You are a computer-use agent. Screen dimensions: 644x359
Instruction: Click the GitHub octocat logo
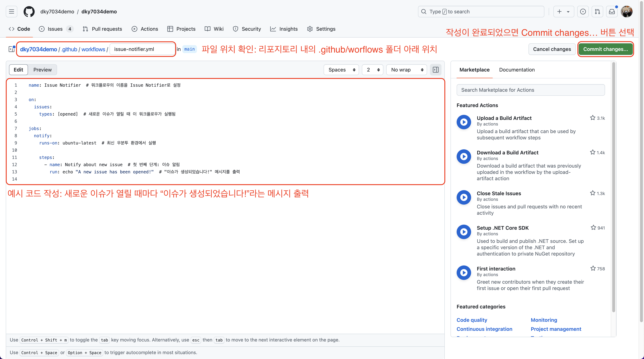[x=29, y=12]
